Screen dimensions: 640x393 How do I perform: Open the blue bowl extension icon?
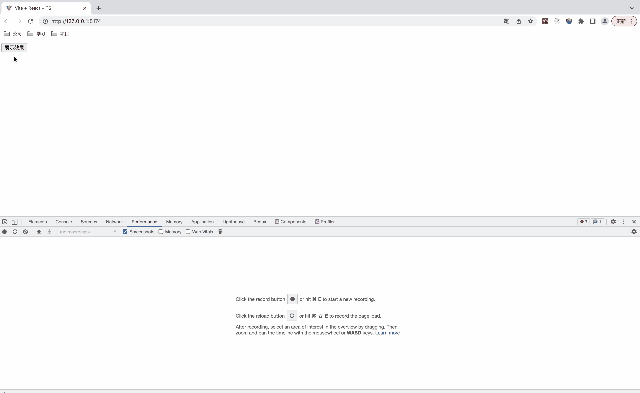pyautogui.click(x=569, y=21)
